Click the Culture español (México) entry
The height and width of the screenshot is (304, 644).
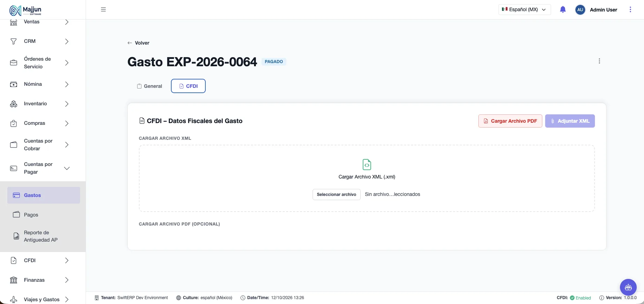(x=204, y=298)
